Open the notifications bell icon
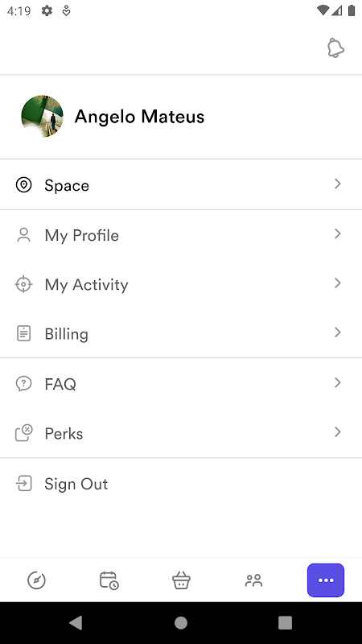 pos(335,48)
